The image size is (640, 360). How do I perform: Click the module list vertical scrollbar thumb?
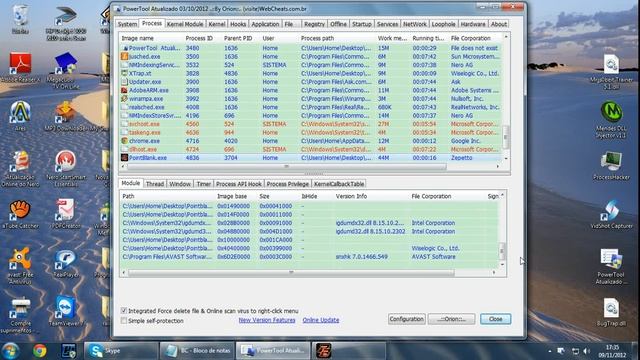[502, 251]
